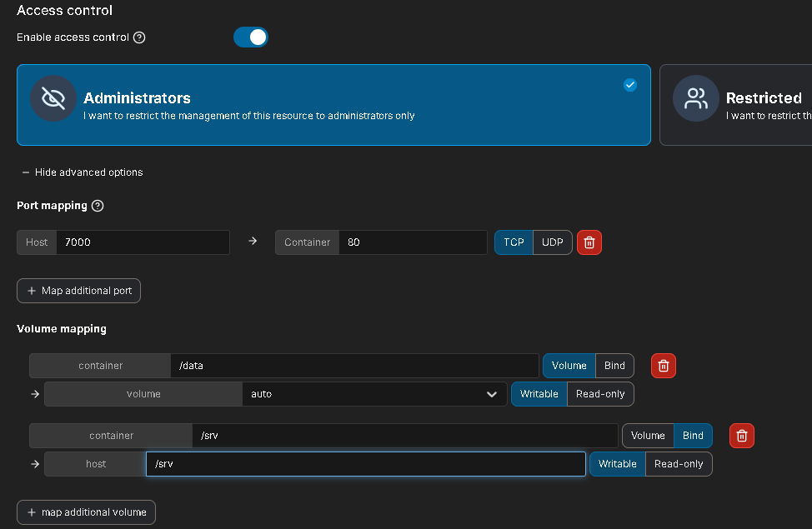The image size is (812, 529).
Task: Switch the /srv mapping to Volume type
Action: click(x=648, y=436)
